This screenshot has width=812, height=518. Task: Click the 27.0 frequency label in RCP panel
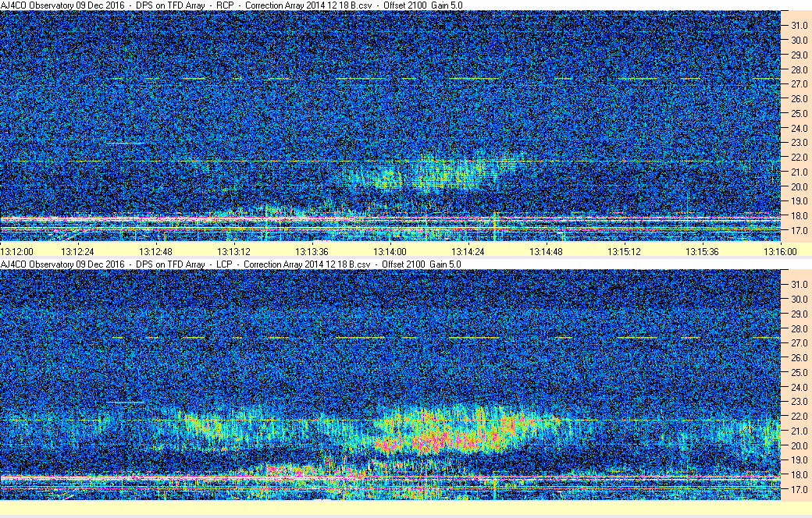pyautogui.click(x=799, y=83)
